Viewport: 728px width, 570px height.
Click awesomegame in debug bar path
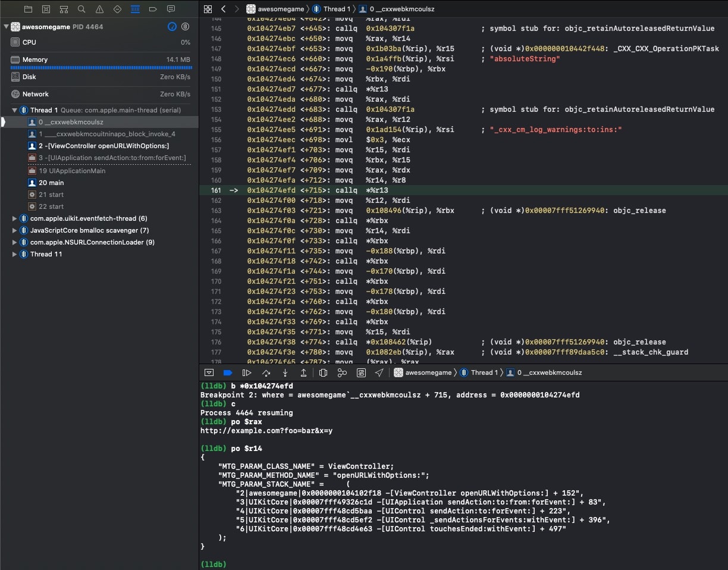coord(422,372)
